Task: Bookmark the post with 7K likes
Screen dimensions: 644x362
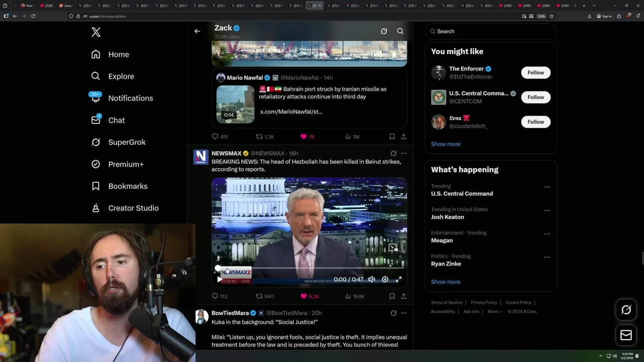Action: coord(392,137)
